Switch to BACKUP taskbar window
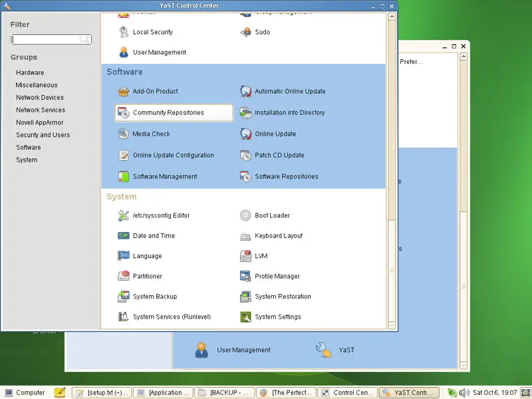The image size is (532, 399). click(225, 392)
